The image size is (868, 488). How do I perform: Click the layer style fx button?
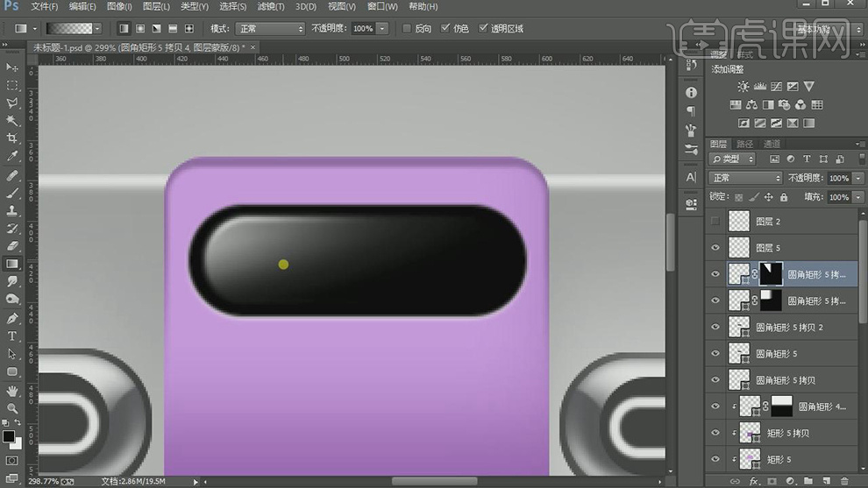(x=753, y=481)
